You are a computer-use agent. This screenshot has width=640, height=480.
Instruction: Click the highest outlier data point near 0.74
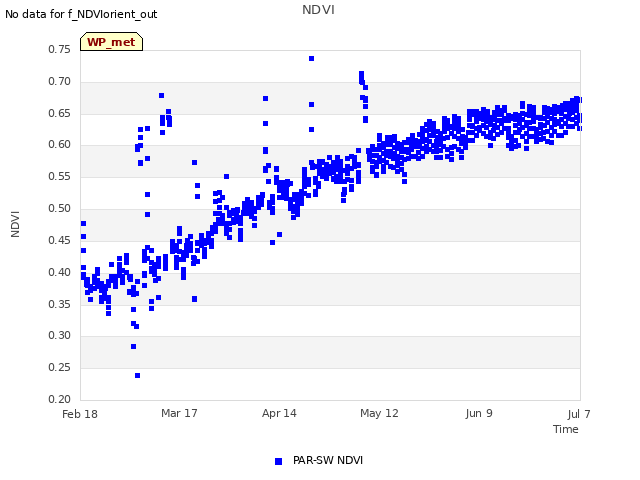click(x=311, y=58)
